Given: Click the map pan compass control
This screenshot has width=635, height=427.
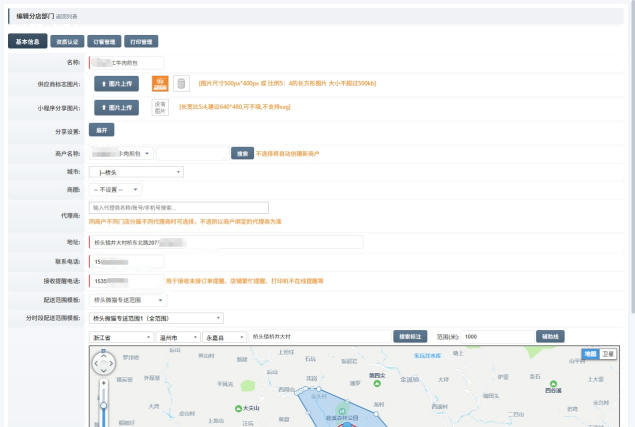Looking at the screenshot, I should [103, 364].
